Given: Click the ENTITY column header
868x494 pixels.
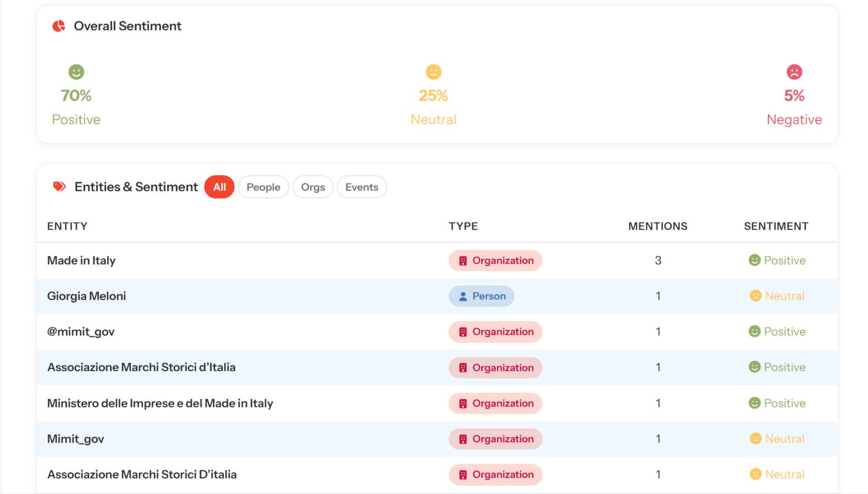Looking at the screenshot, I should point(67,226).
